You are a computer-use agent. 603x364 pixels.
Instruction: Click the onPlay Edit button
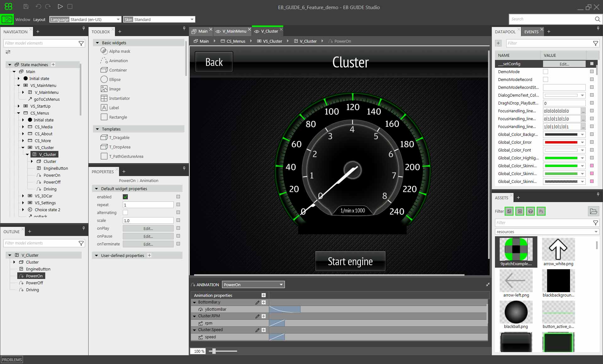click(148, 228)
